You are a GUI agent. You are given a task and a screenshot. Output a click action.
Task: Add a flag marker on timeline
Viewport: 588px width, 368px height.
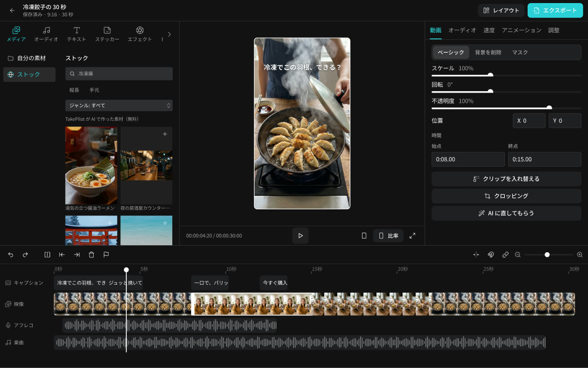pos(106,254)
